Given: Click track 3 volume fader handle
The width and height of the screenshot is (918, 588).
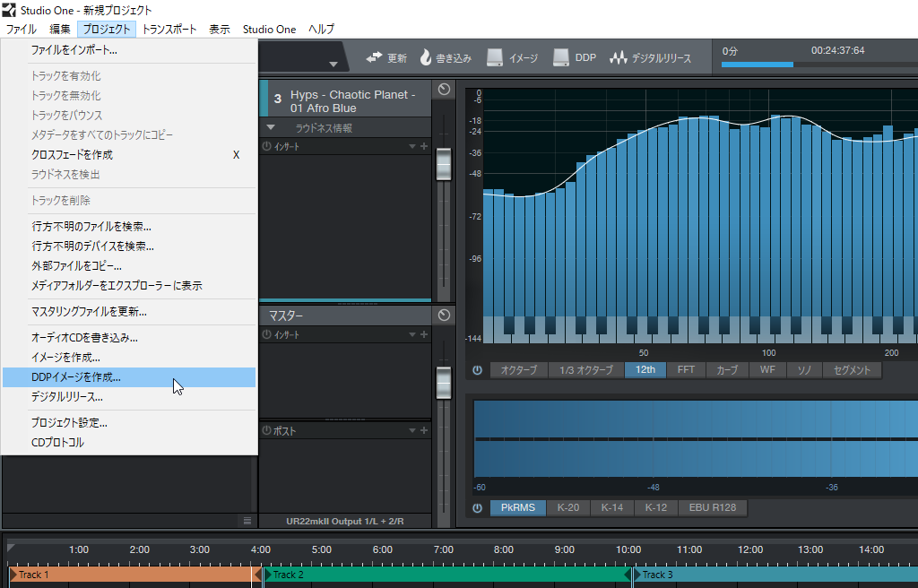Looking at the screenshot, I should (444, 165).
